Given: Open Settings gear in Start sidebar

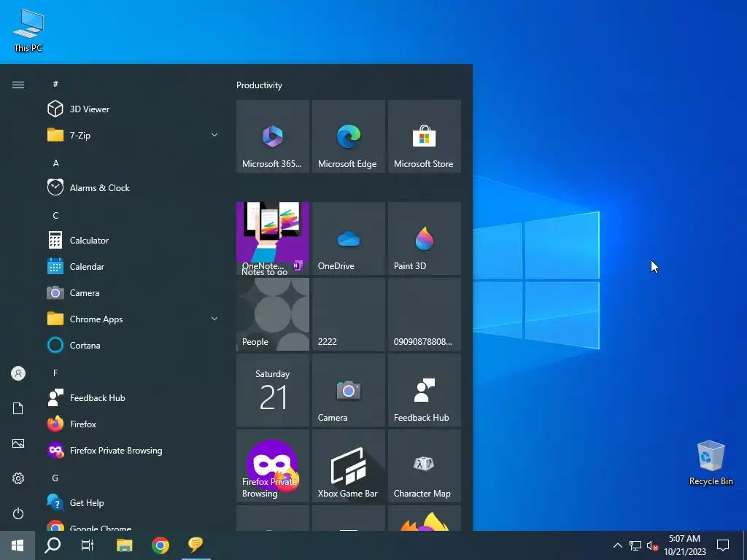Looking at the screenshot, I should [x=18, y=478].
